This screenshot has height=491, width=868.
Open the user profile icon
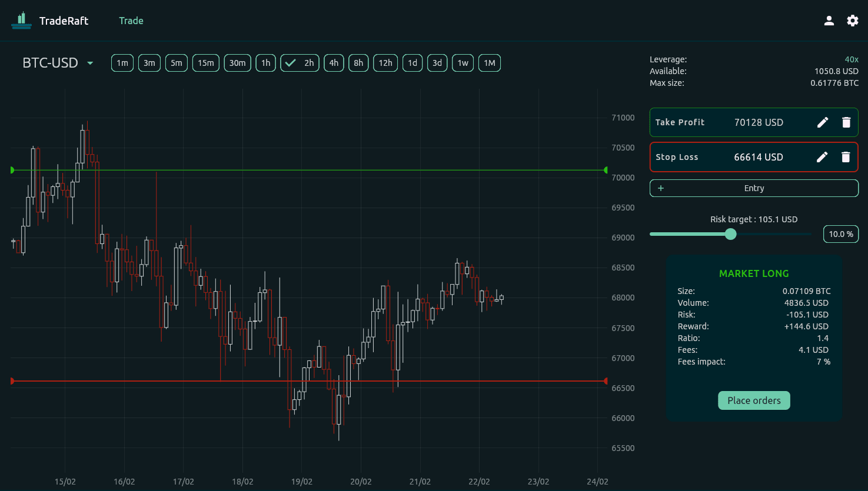tap(829, 20)
